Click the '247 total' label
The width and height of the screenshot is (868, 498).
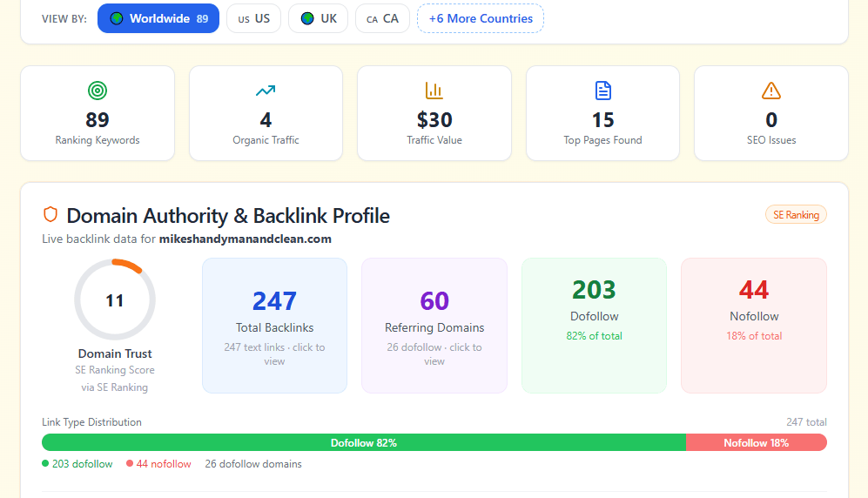tap(806, 422)
